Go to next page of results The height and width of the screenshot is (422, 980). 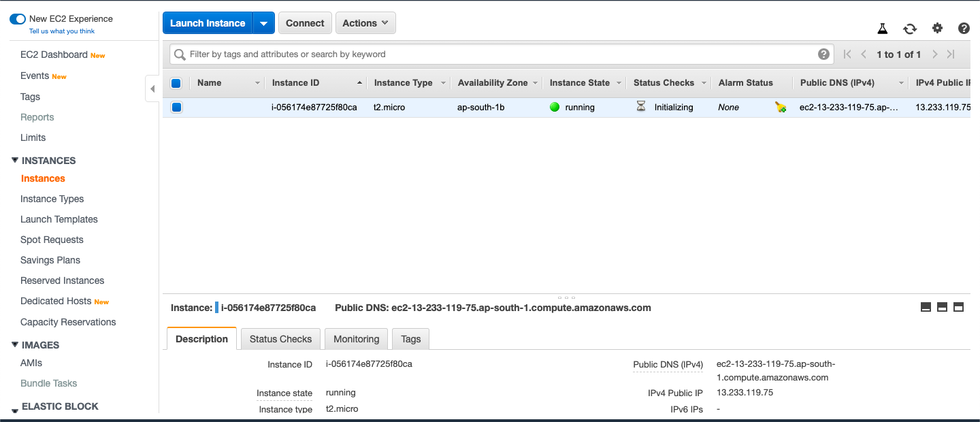click(x=935, y=54)
